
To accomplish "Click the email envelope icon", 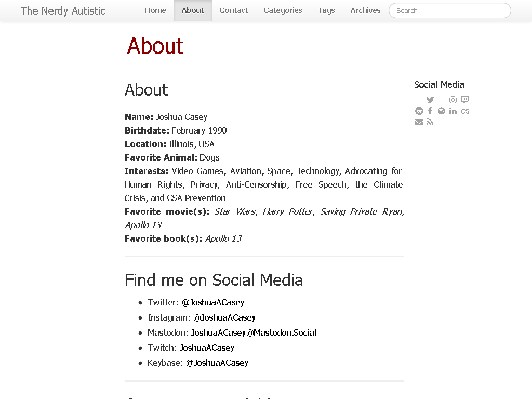I will point(419,122).
